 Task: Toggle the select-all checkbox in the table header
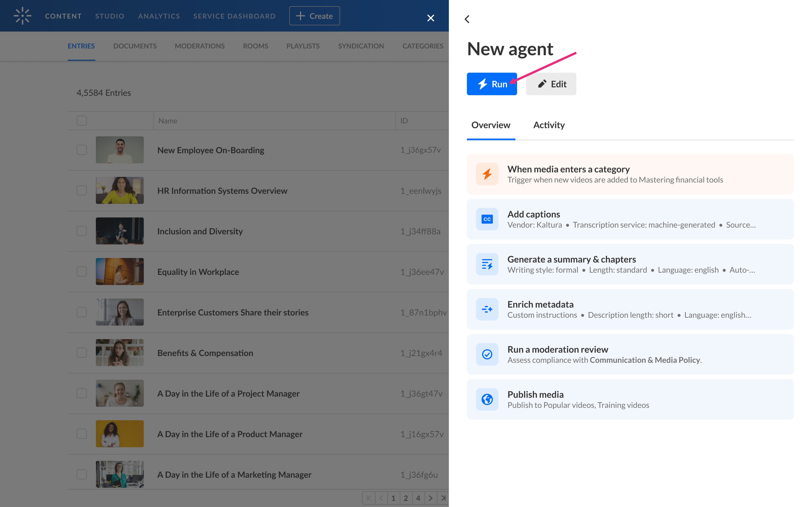pos(82,121)
